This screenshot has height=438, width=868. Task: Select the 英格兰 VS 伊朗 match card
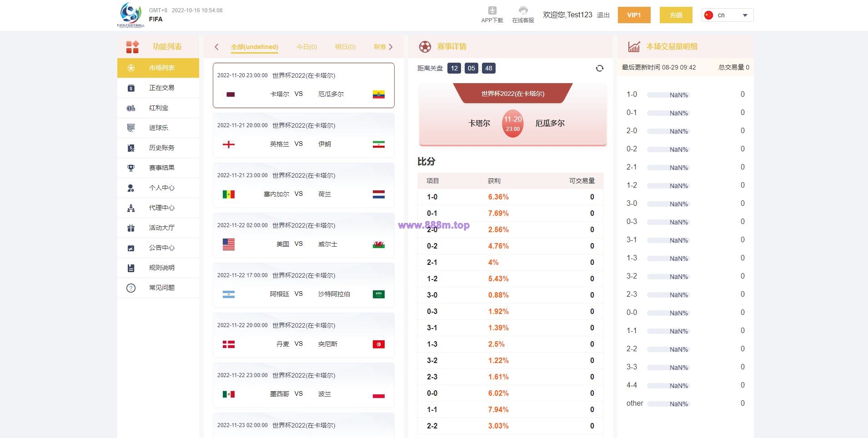click(x=304, y=135)
